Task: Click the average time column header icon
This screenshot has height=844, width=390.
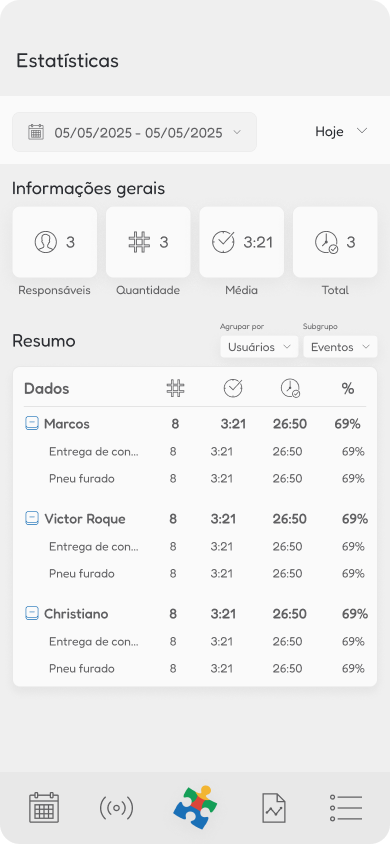Action: click(x=233, y=388)
